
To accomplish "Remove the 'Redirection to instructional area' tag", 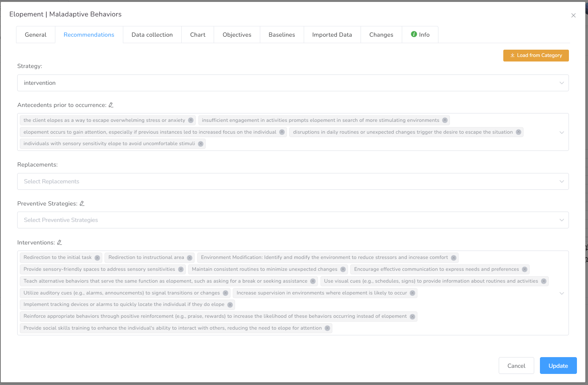I will pos(190,258).
